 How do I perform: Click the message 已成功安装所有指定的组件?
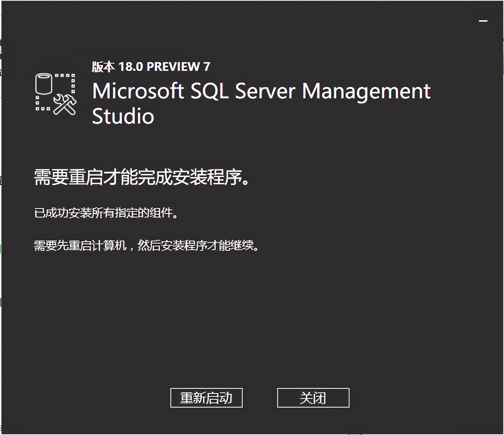pyautogui.click(x=106, y=213)
